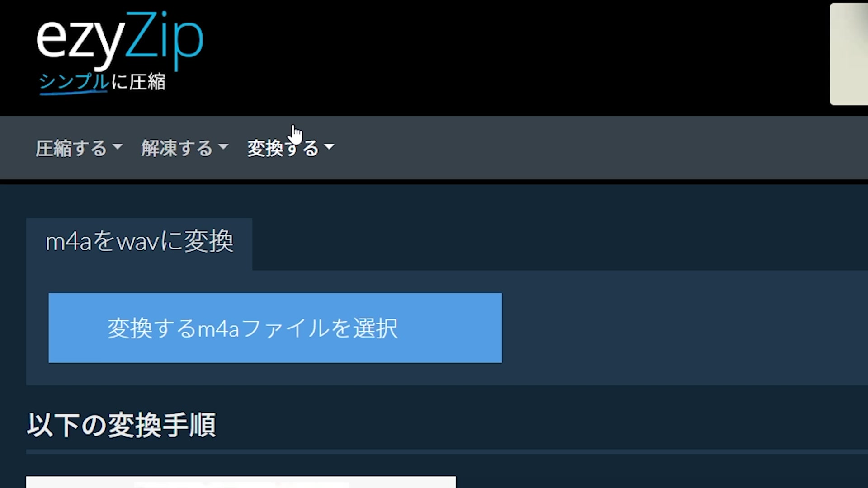Click the 以下の変換手順 heading
The height and width of the screenshot is (488, 868).
121,425
